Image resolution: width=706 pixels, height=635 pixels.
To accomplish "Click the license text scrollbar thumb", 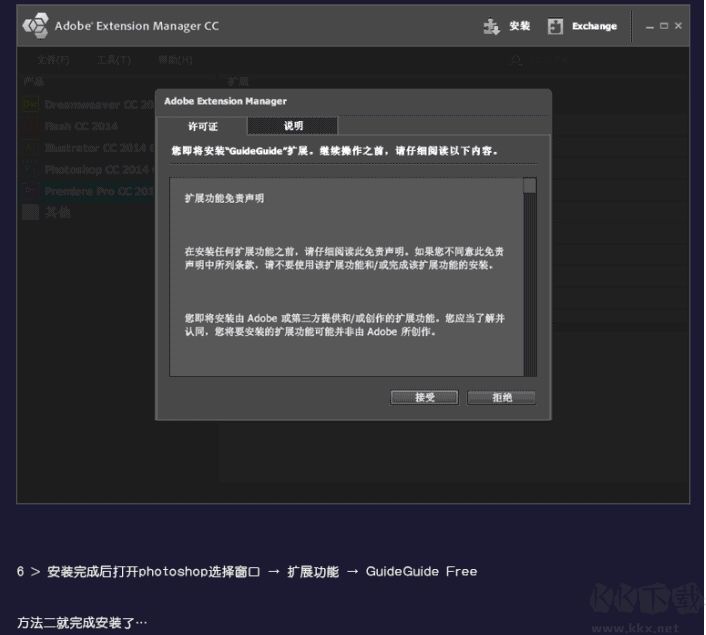I will click(530, 186).
